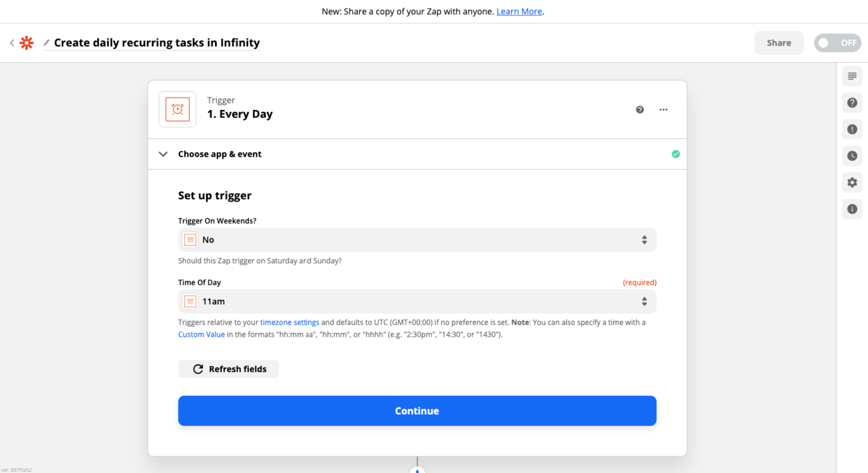Click the Share button
The height and width of the screenshot is (473, 868).
point(779,43)
